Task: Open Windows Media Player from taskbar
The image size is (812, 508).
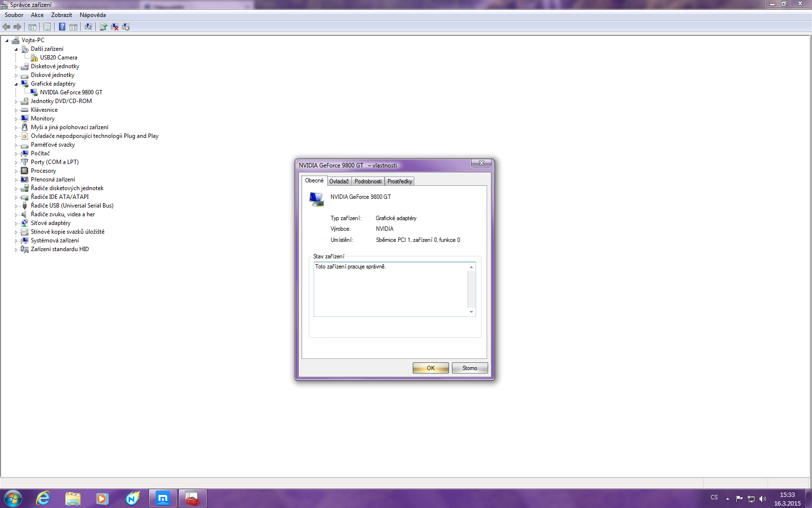Action: click(x=102, y=498)
